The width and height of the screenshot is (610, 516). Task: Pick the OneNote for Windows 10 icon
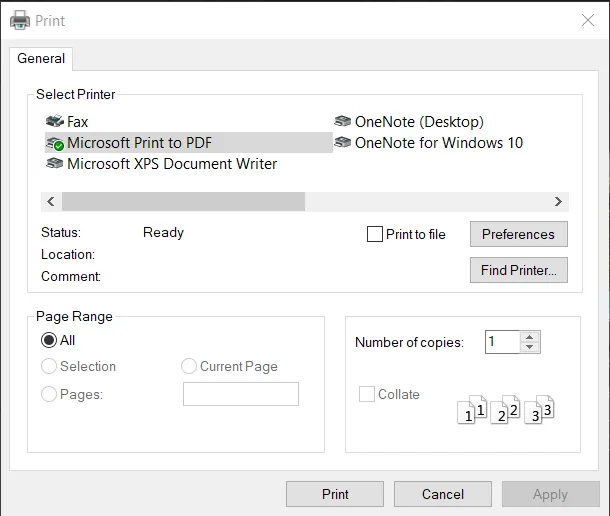[343, 143]
